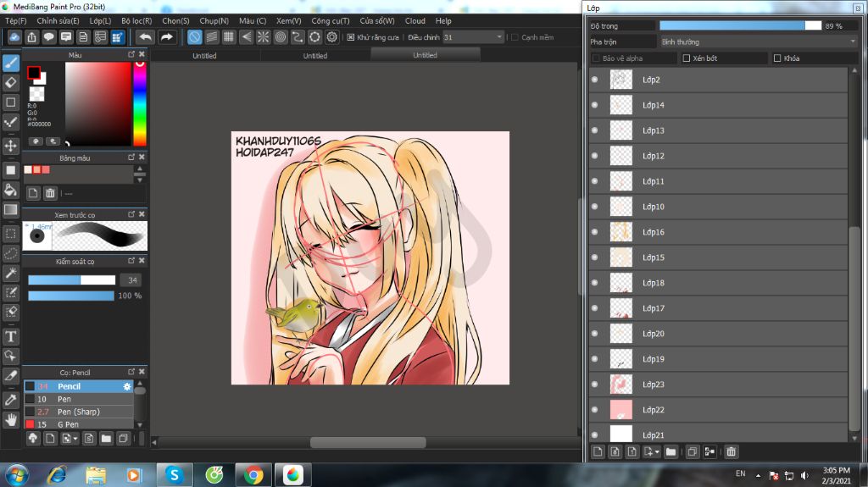
Task: Select the rectangular Select tool
Action: (10, 234)
